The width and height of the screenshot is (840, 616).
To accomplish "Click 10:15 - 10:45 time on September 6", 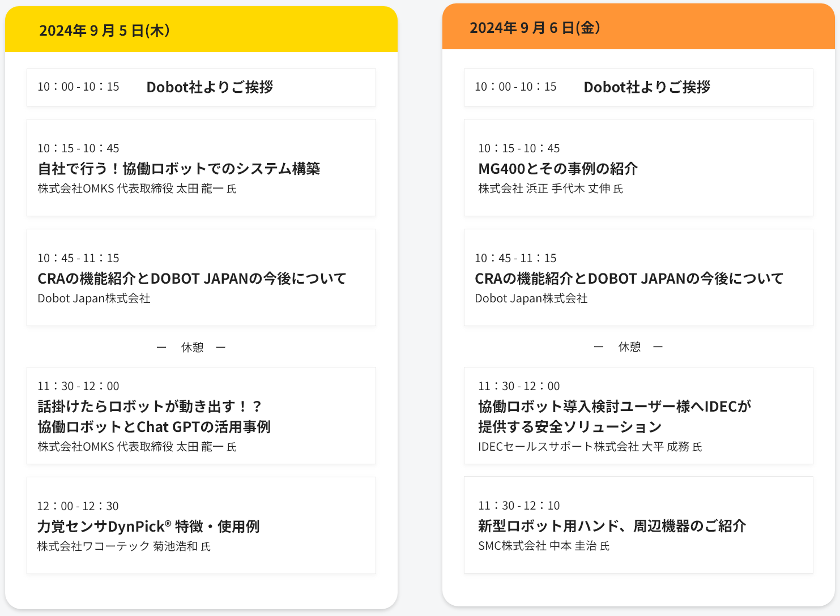I will pyautogui.click(x=519, y=148).
